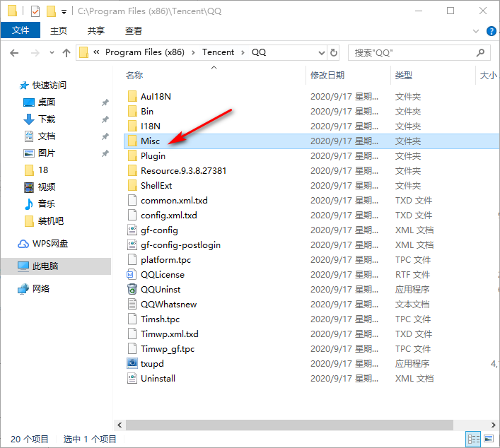Expand the chevron after Tencent in path

coord(243,52)
